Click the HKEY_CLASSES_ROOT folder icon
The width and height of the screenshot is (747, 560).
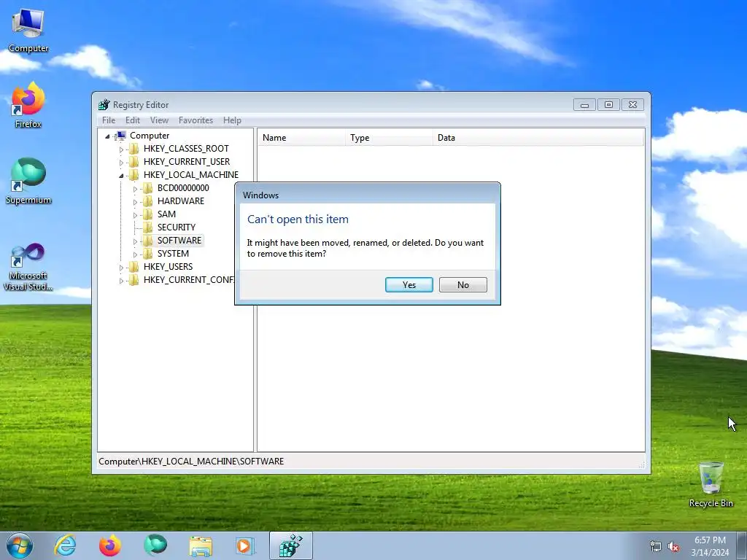pos(134,149)
